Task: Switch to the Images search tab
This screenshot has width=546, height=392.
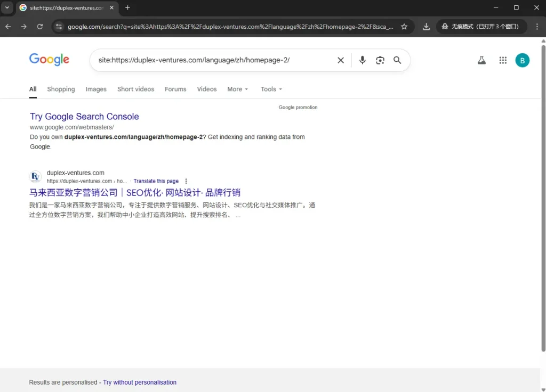Action: [96, 89]
